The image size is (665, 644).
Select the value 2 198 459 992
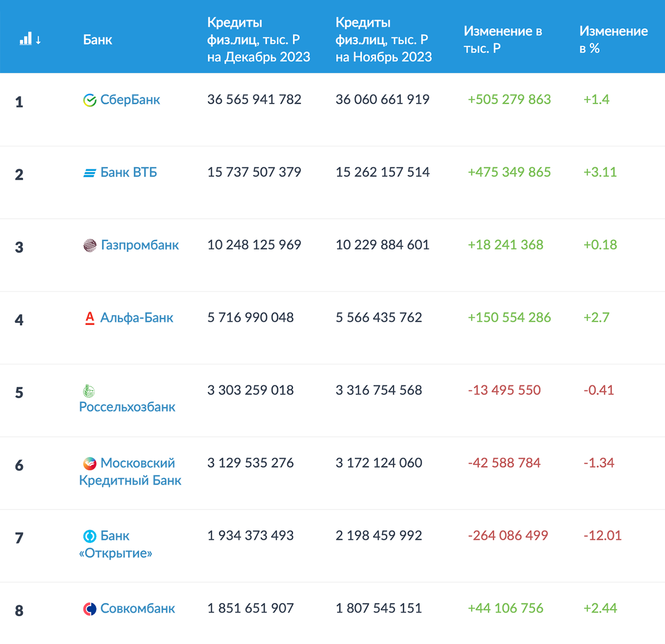(x=378, y=535)
